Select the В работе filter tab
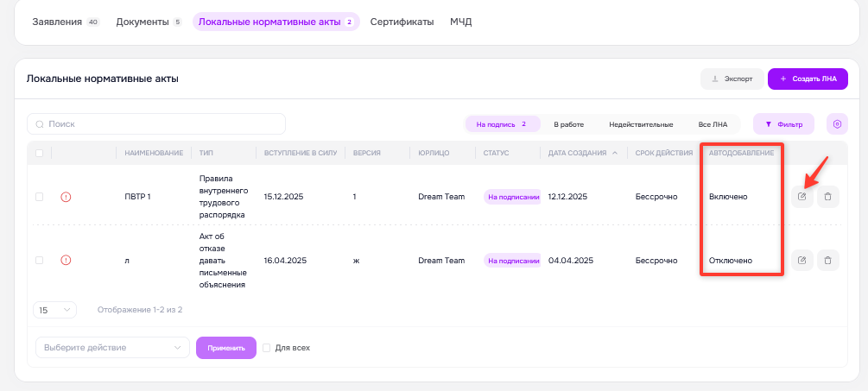Image resolution: width=868 pixels, height=391 pixels. [x=569, y=124]
